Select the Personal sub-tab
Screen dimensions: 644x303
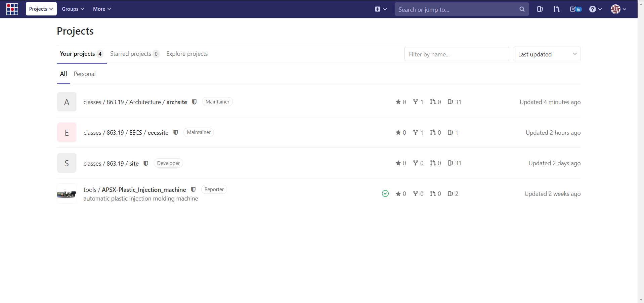(85, 74)
